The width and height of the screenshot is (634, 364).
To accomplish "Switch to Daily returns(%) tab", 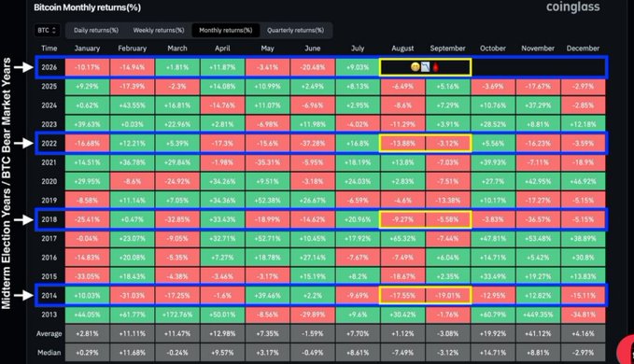I will [x=96, y=30].
